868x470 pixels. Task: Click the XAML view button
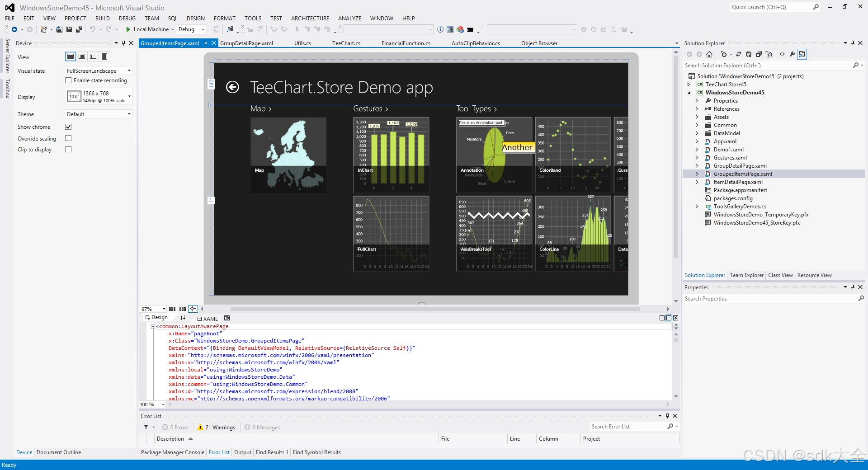click(x=208, y=319)
